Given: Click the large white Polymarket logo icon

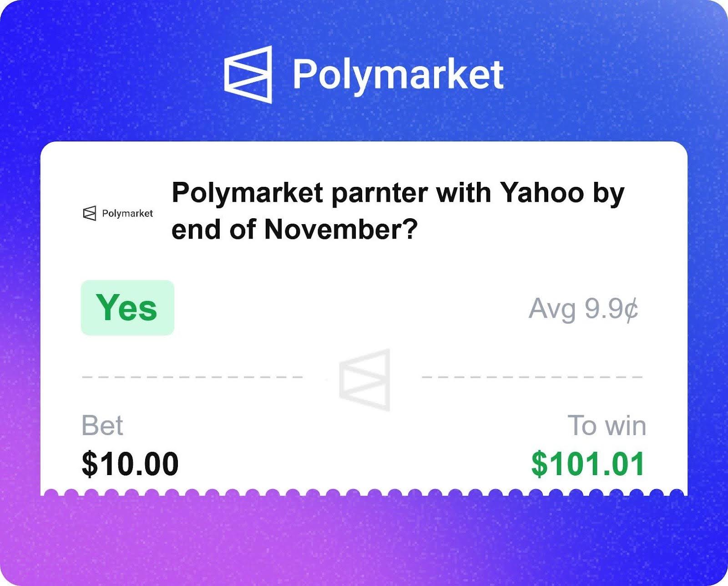Looking at the screenshot, I should click(248, 74).
